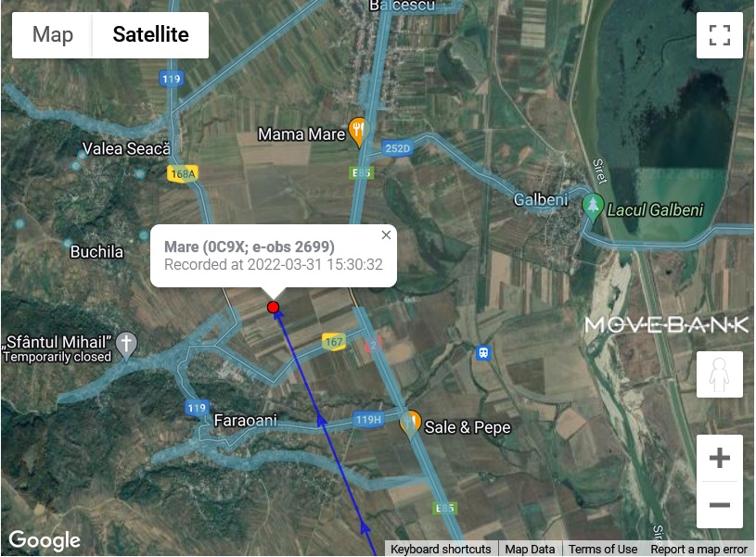This screenshot has width=756, height=557.
Task: Select the Satellite view tab
Action: point(150,35)
